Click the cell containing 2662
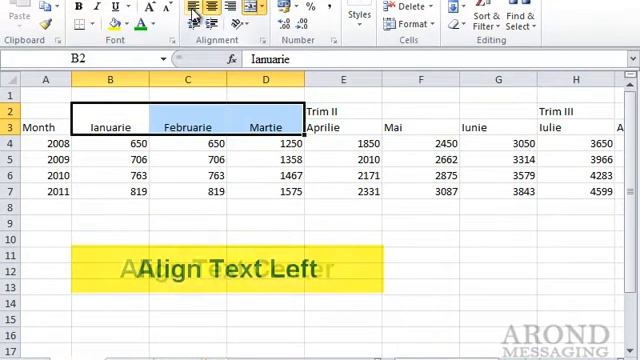This screenshot has width=640, height=360. pyautogui.click(x=421, y=160)
